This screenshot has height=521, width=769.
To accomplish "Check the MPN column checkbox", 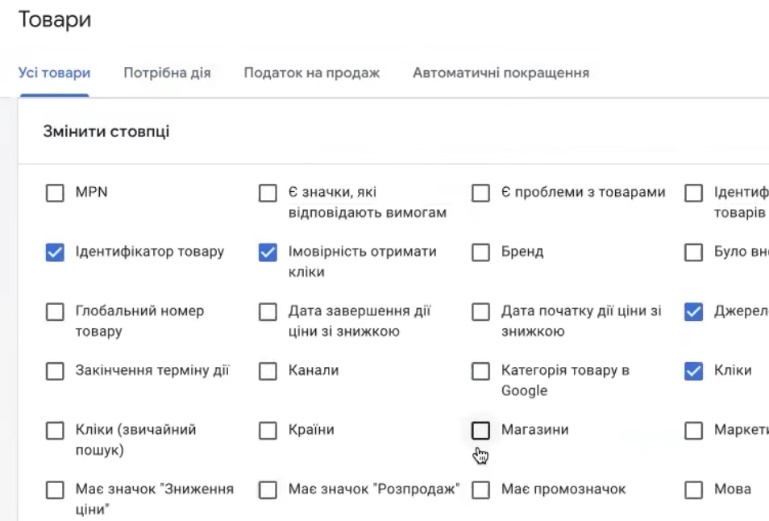I will tap(55, 193).
